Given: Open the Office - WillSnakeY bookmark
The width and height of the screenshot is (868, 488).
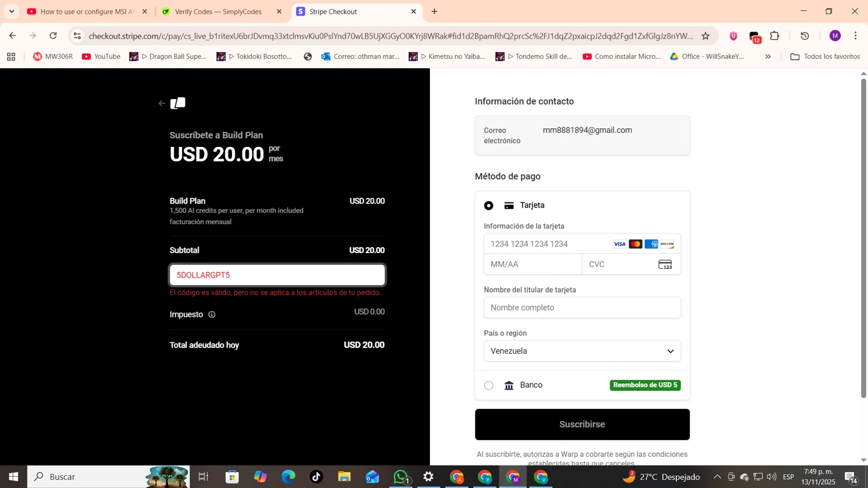Looking at the screenshot, I should pos(707,57).
